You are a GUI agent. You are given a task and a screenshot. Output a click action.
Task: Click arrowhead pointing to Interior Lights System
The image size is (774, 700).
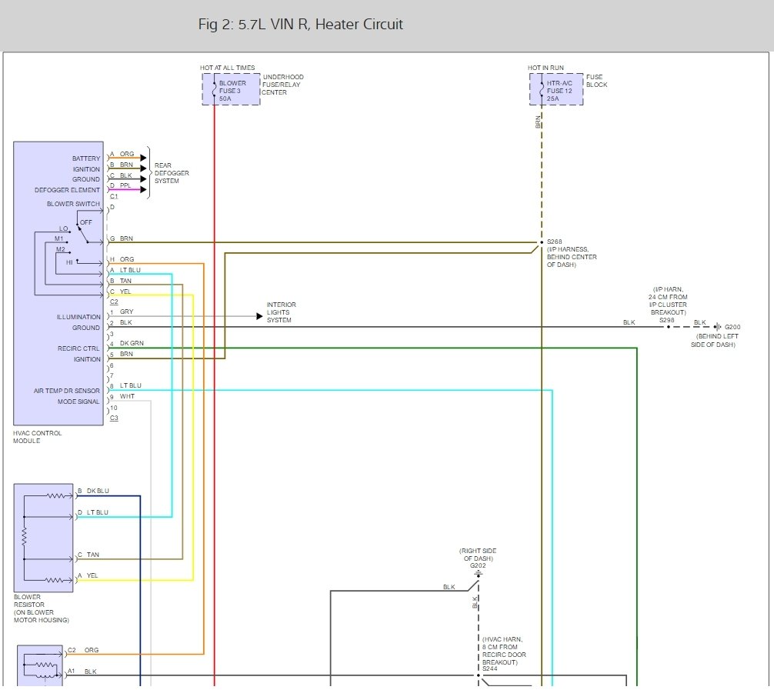259,316
